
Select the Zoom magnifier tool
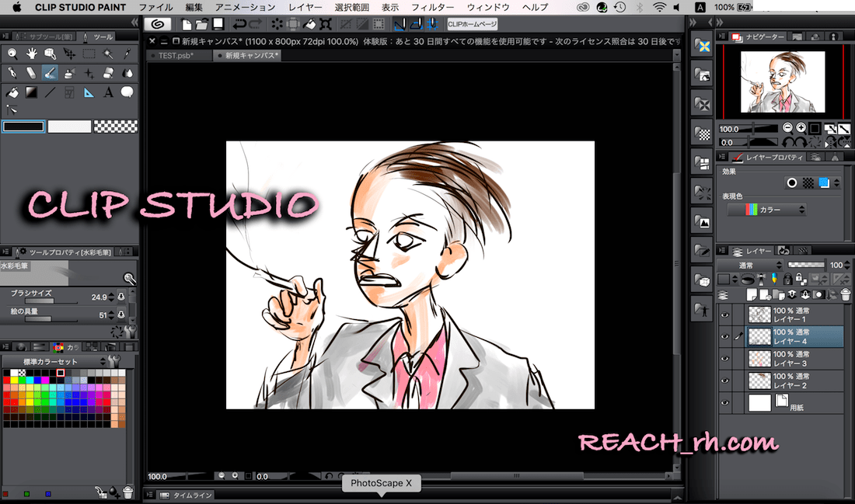(x=12, y=54)
